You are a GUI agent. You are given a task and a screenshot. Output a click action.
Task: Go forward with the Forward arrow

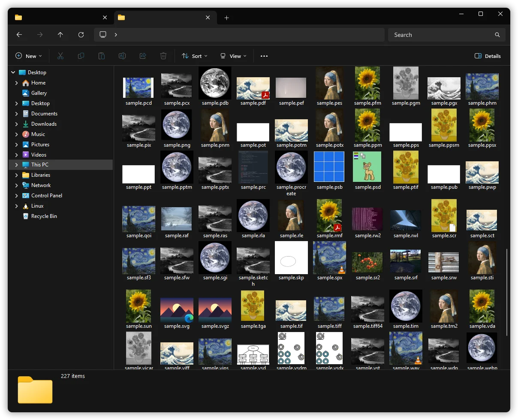(40, 35)
